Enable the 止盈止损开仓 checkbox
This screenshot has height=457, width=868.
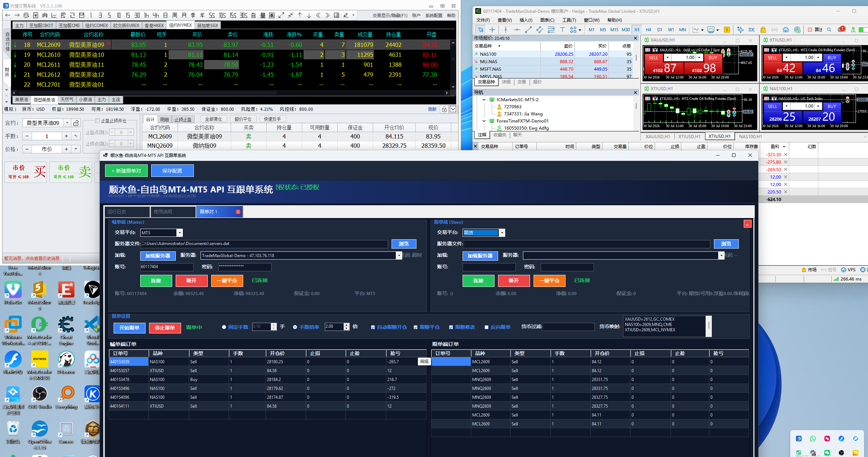[98, 121]
